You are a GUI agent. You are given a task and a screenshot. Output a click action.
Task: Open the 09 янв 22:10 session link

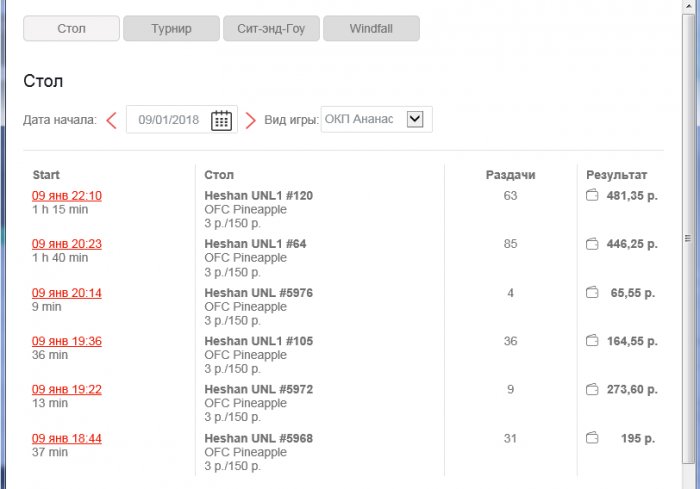pyautogui.click(x=67, y=196)
